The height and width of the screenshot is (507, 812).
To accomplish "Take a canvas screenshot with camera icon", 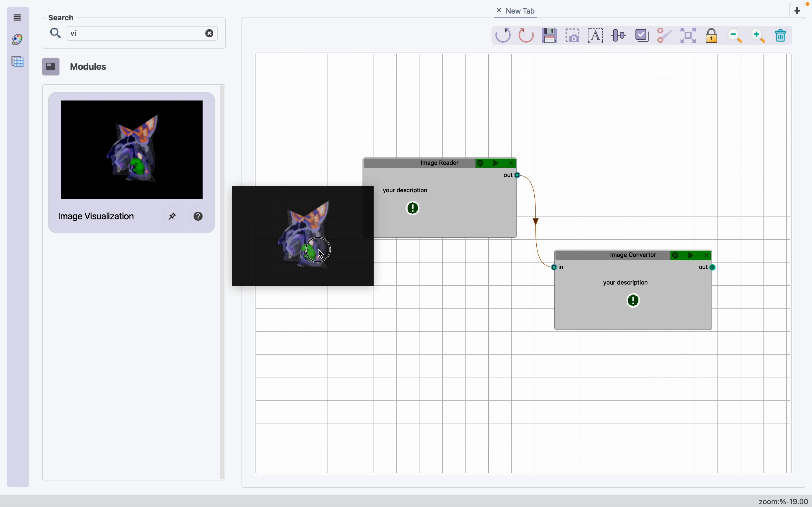I will pyautogui.click(x=573, y=35).
